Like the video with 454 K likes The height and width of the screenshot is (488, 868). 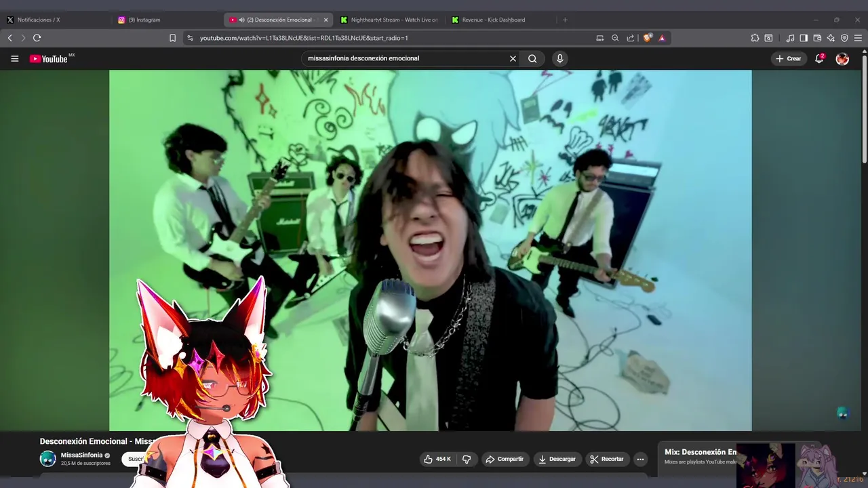(437, 459)
